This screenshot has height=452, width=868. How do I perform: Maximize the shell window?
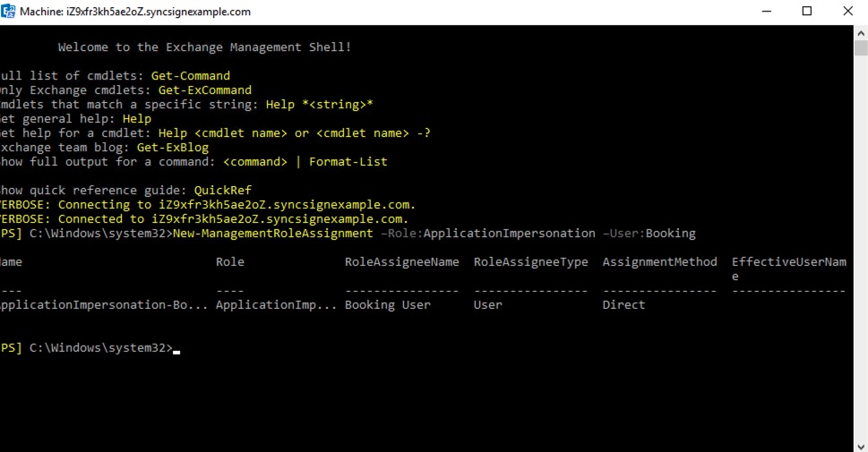807,11
